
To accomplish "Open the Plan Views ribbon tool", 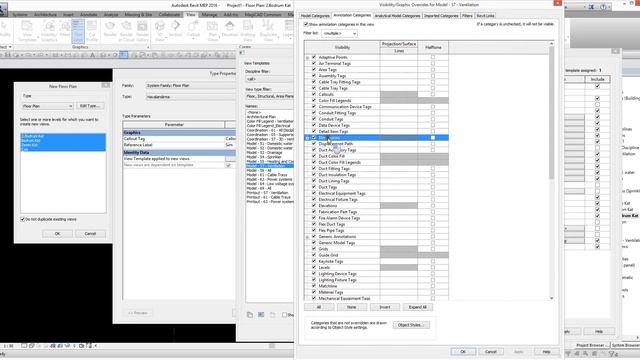I will tap(213, 31).
